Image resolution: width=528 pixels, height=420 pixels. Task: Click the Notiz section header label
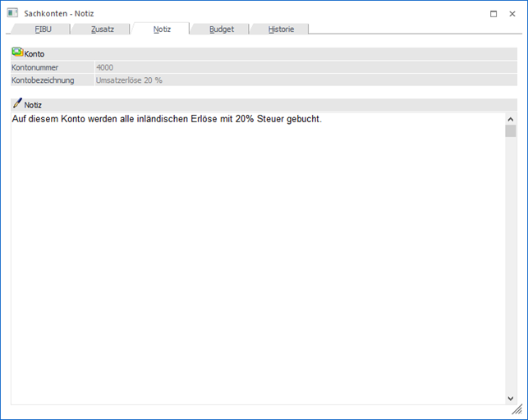click(x=33, y=105)
